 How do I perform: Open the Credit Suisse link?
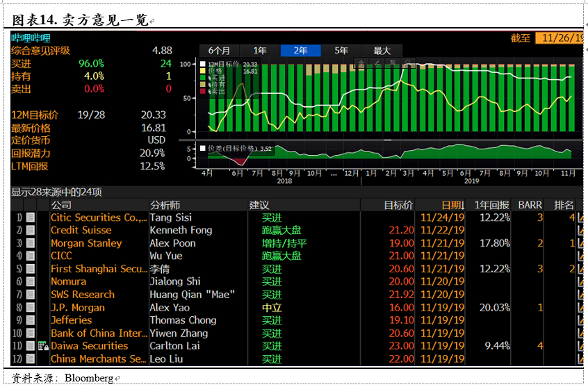(x=81, y=230)
